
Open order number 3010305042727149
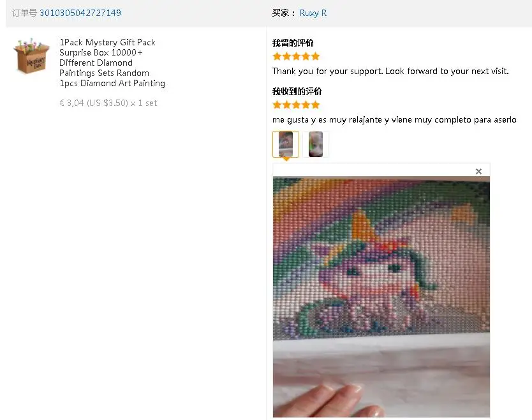pos(80,13)
